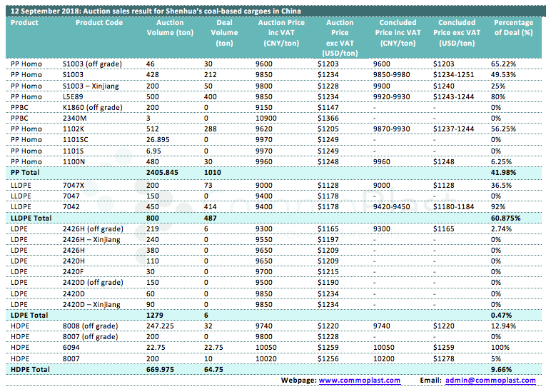This screenshot has height=392, width=546.
Task: Select the auction price '10900' for 2340M
Action: click(266, 119)
